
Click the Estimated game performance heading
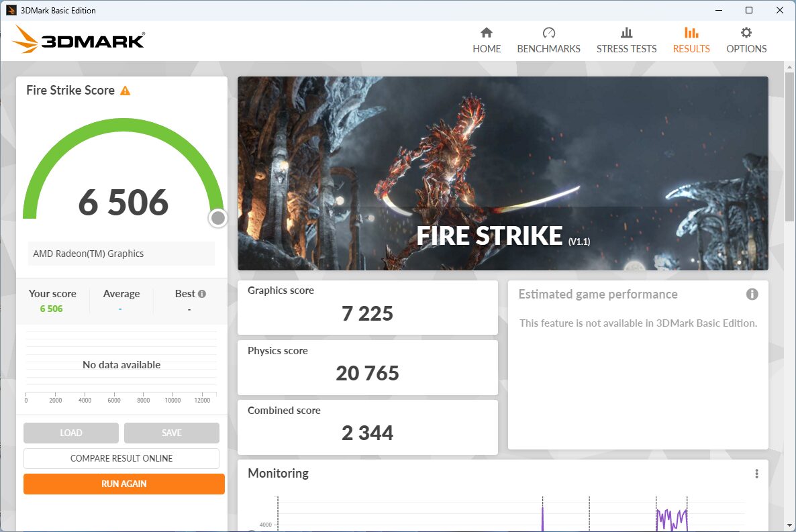[x=597, y=295]
